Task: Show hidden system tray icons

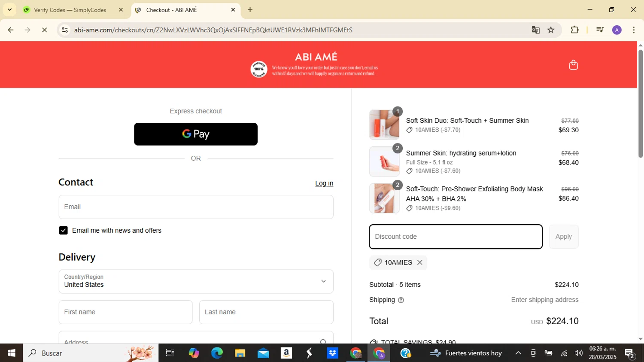Action: click(518, 353)
